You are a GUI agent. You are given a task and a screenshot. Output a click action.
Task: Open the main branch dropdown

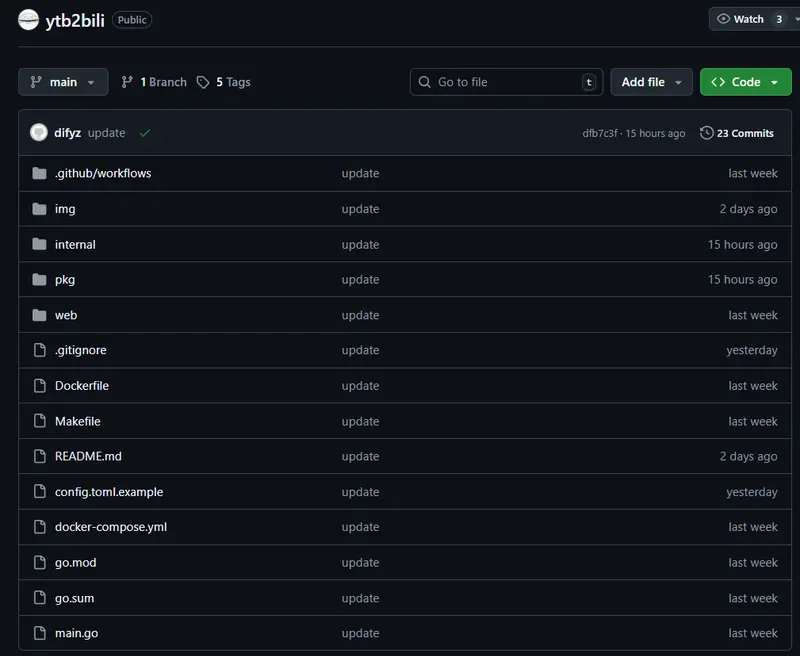(63, 82)
